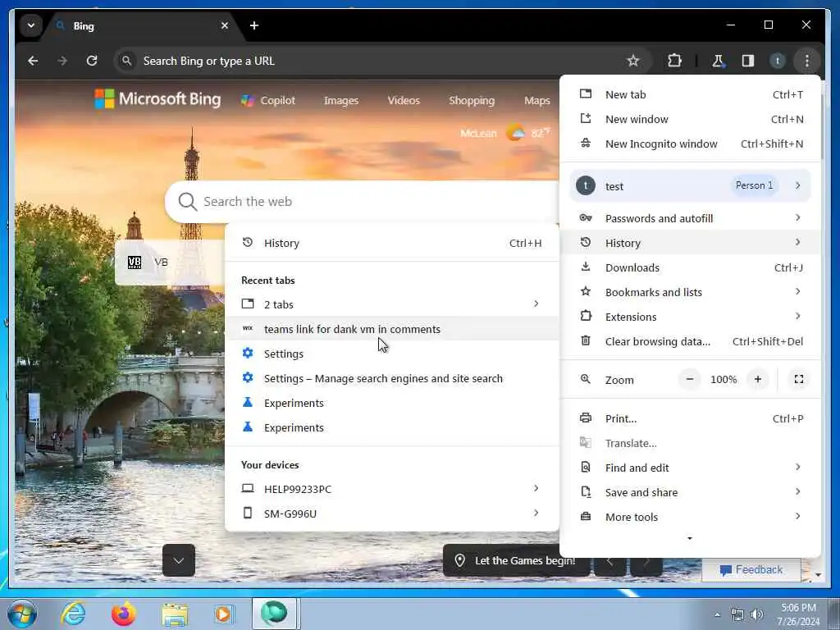This screenshot has width=840, height=630.
Task: Select the Bing tab
Action: (142, 25)
